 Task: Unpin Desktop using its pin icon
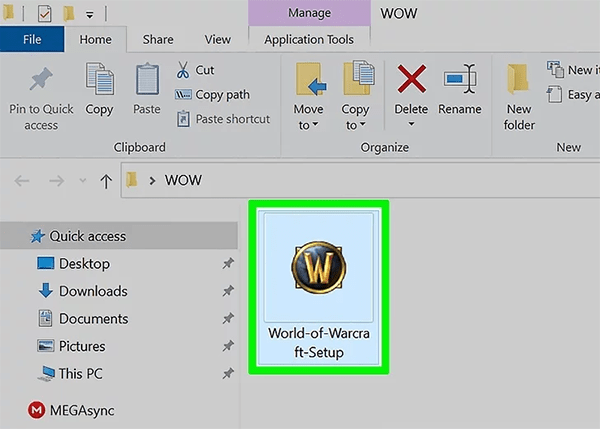tap(228, 263)
